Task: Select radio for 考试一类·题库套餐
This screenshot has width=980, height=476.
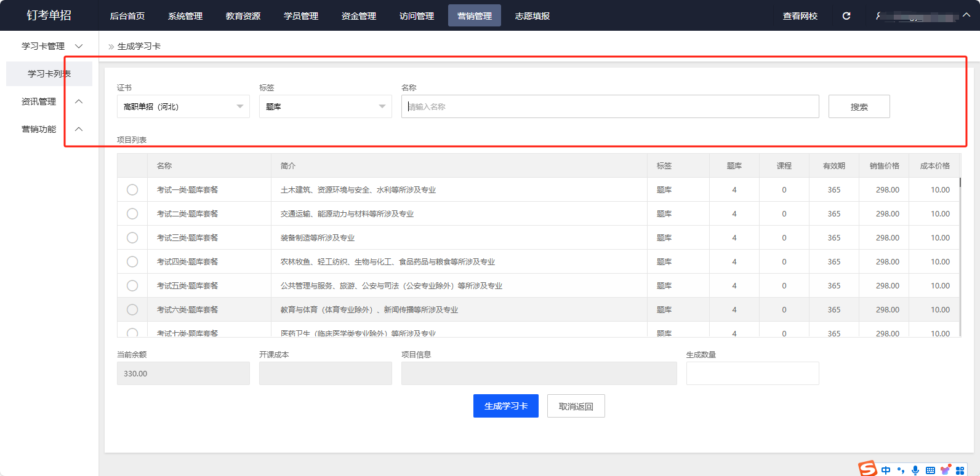Action: pyautogui.click(x=132, y=189)
